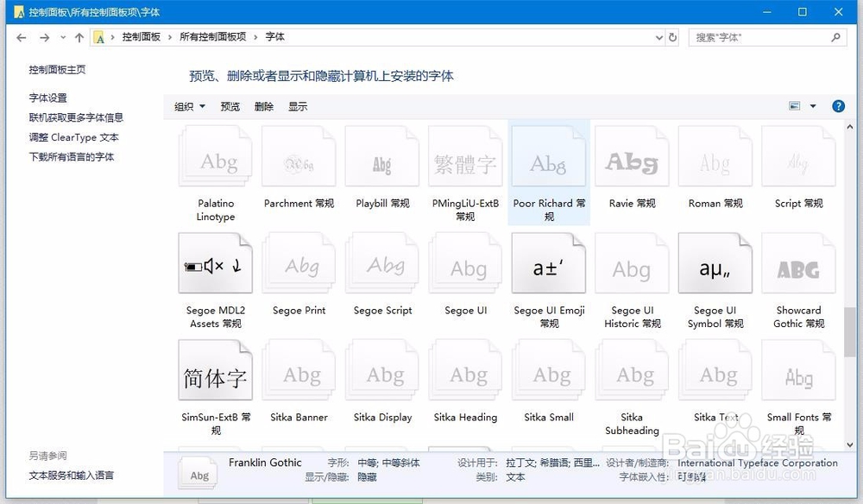Click the view layout icon in toolbar

pyautogui.click(x=794, y=106)
